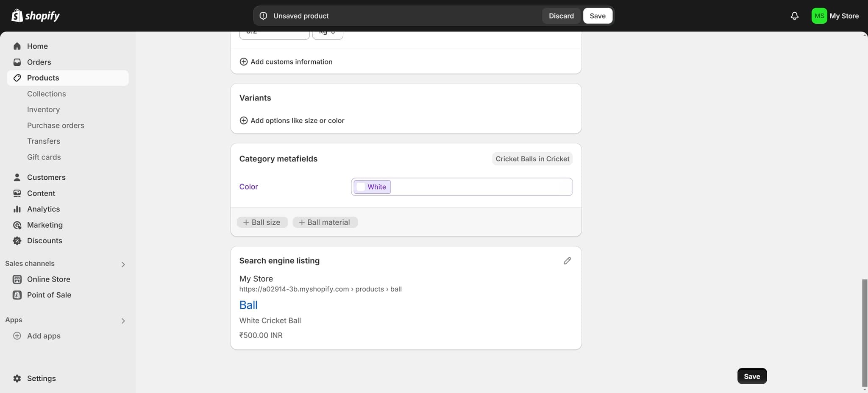Open Settings gear in sidebar

(x=17, y=378)
